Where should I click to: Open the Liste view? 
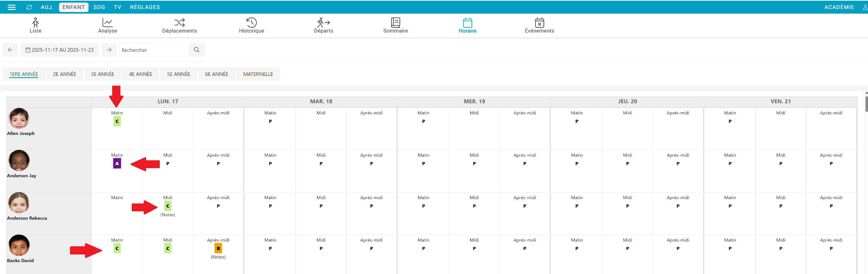coord(35,26)
